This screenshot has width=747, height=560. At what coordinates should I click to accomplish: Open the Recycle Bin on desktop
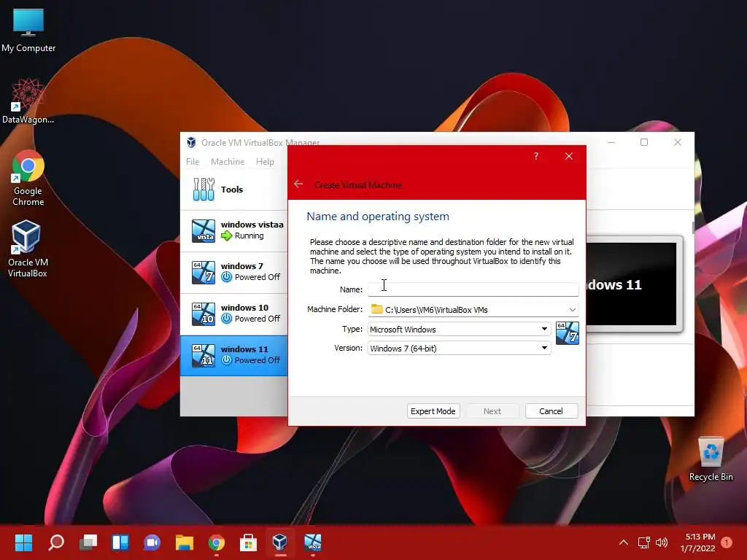pos(711,459)
